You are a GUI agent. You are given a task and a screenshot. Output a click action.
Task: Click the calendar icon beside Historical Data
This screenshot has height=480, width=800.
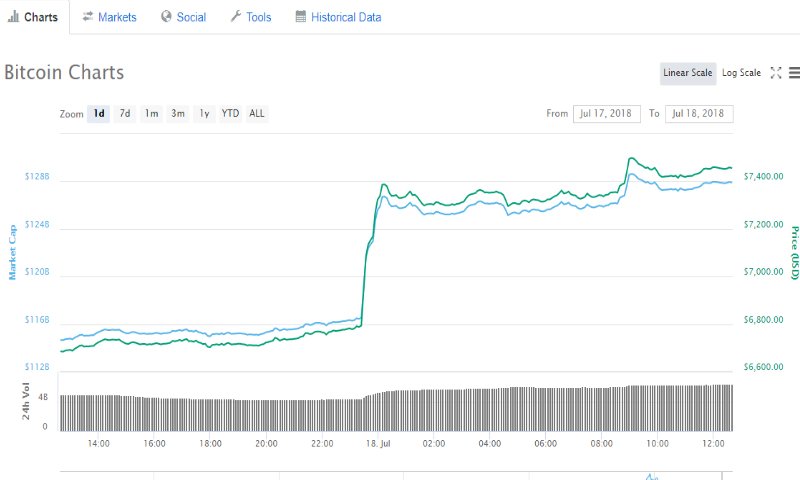301,17
